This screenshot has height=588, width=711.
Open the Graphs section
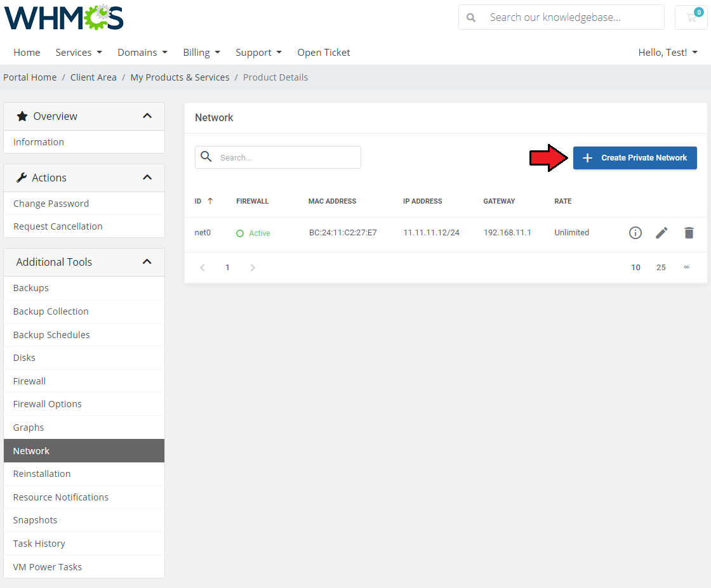tap(84, 428)
